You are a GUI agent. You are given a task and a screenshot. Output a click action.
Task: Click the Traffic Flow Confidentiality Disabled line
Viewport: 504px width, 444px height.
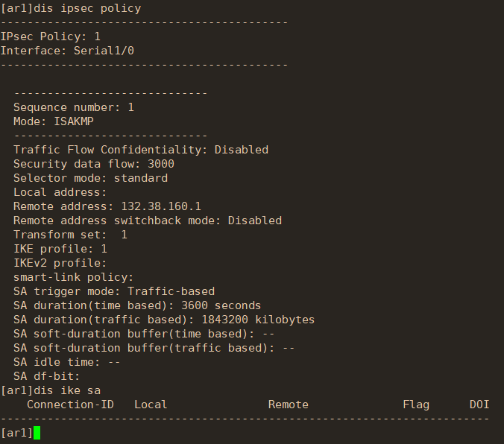(x=140, y=150)
